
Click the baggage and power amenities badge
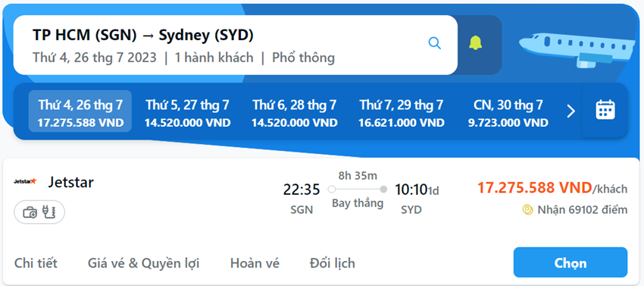(39, 212)
